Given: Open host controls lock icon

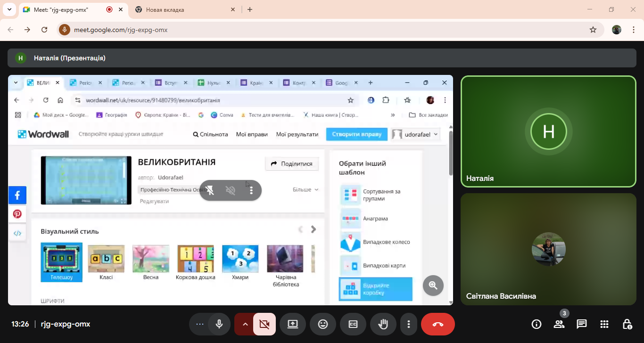Looking at the screenshot, I should coord(627,324).
